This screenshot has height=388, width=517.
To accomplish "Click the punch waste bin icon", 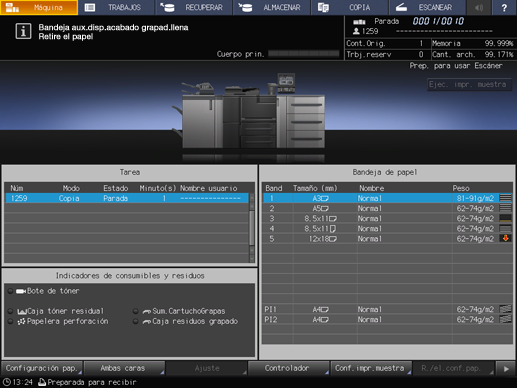I will [22, 322].
